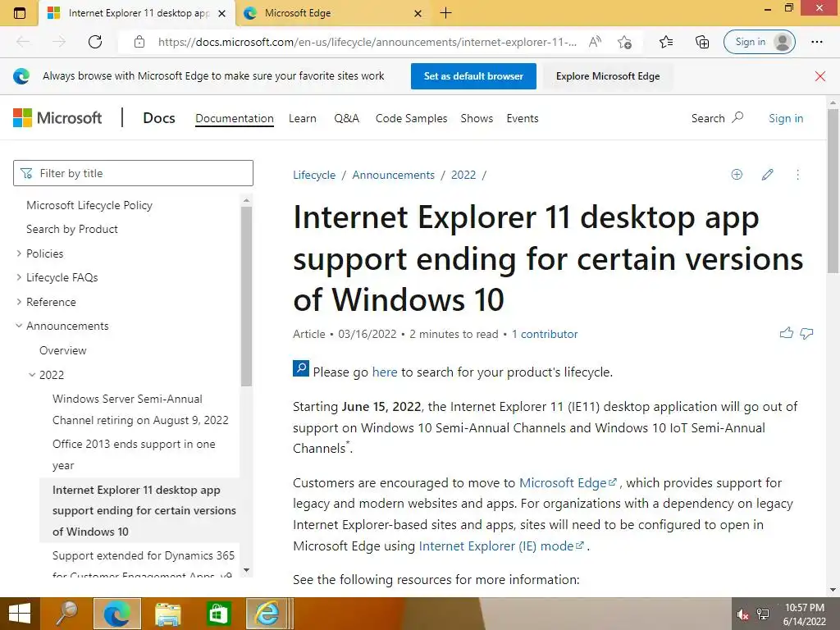Close the Internet Explorer 11 desktop app tab
Viewport: 840px width, 630px height.
[221, 13]
